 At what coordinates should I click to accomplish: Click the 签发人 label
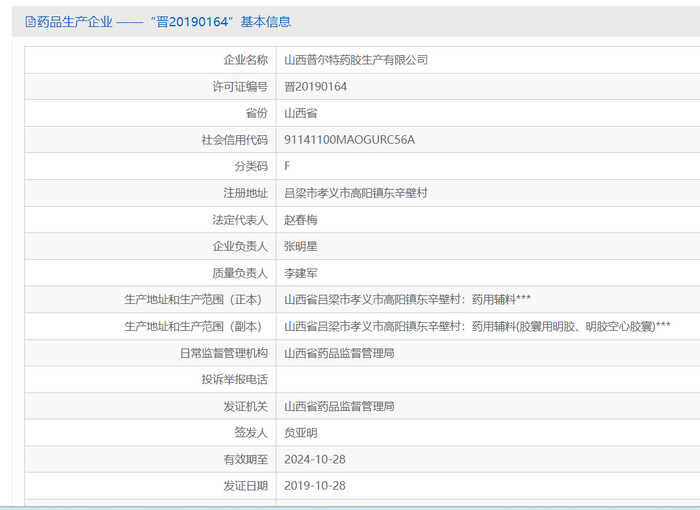pos(251,433)
